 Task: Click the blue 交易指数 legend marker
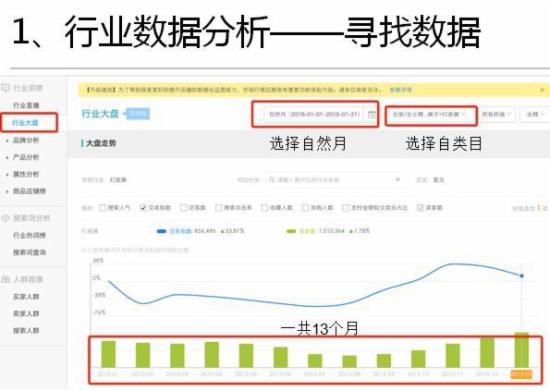click(x=161, y=231)
